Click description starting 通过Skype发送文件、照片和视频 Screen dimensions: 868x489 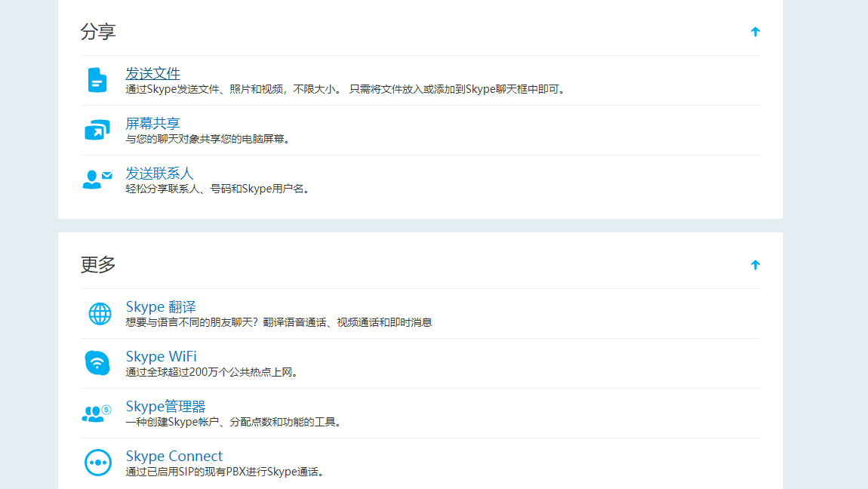346,89
